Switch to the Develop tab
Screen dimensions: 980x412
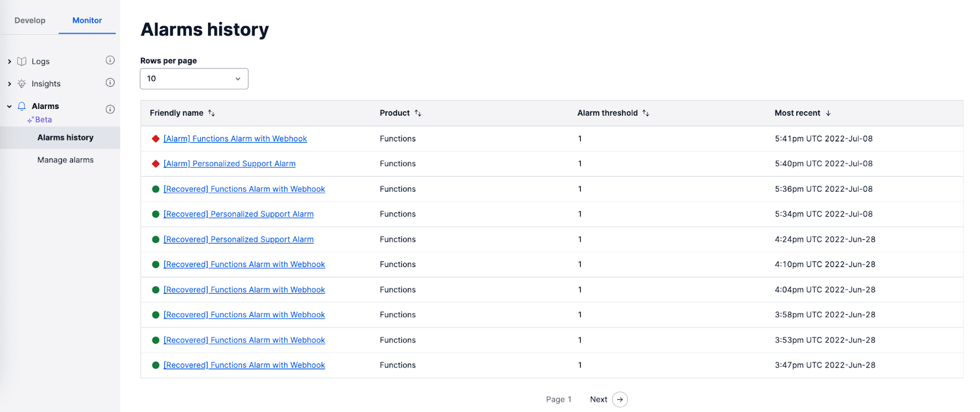pos(30,20)
